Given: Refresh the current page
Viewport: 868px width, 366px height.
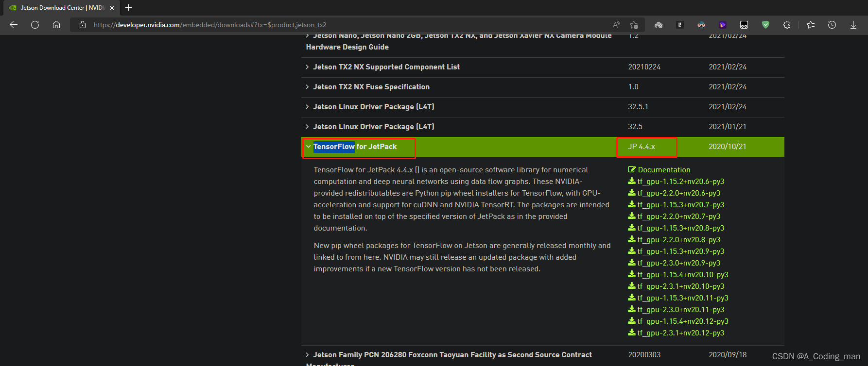Looking at the screenshot, I should click(x=35, y=25).
